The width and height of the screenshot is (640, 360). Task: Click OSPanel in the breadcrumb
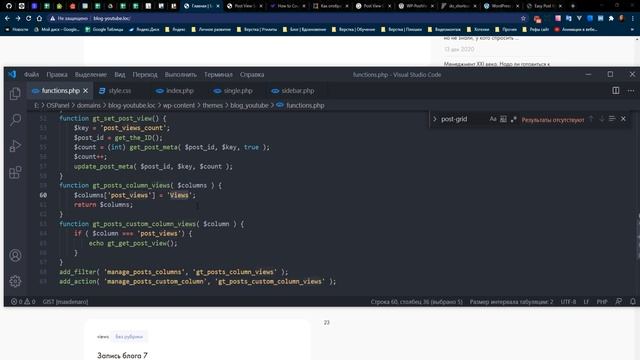[58, 105]
